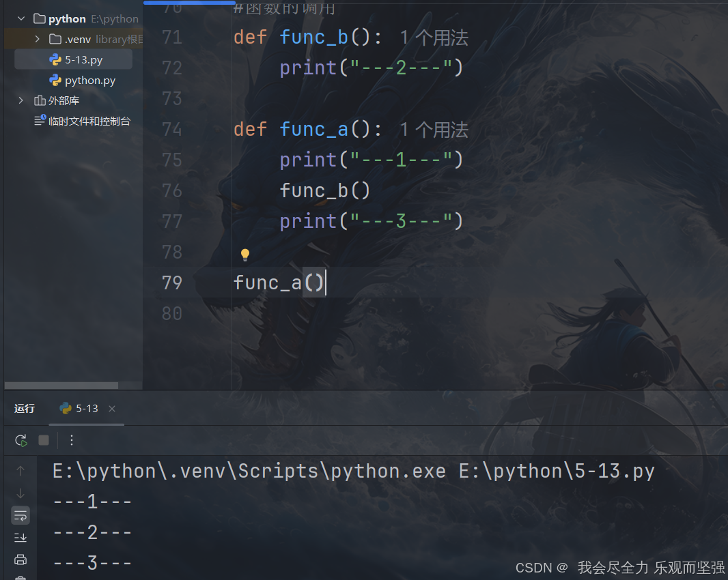The width and height of the screenshot is (728, 580).
Task: Expand the 外部库 node
Action: (21, 100)
